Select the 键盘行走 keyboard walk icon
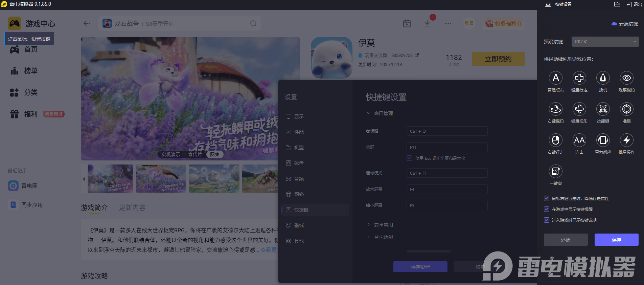 (579, 78)
